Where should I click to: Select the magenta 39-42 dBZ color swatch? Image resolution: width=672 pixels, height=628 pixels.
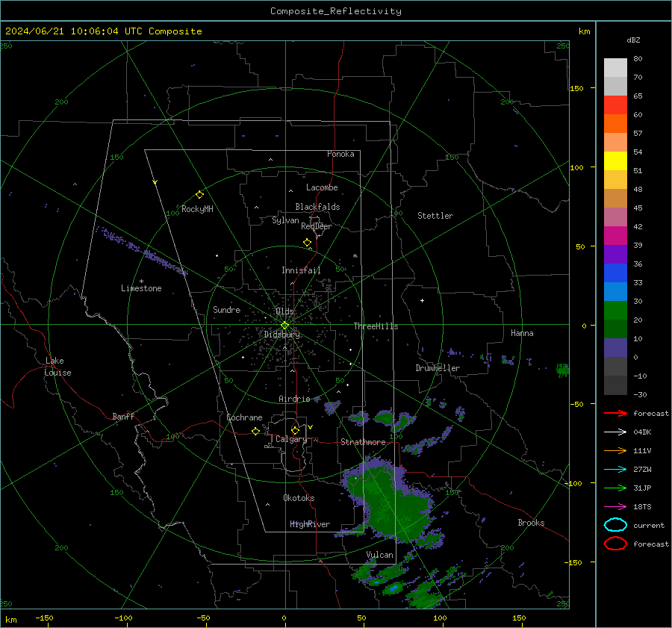tap(615, 236)
